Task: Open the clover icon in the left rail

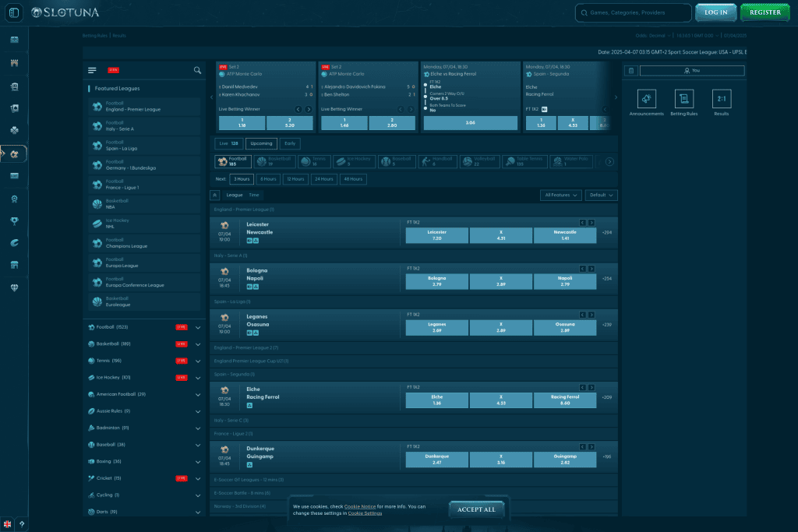Action: (14, 130)
